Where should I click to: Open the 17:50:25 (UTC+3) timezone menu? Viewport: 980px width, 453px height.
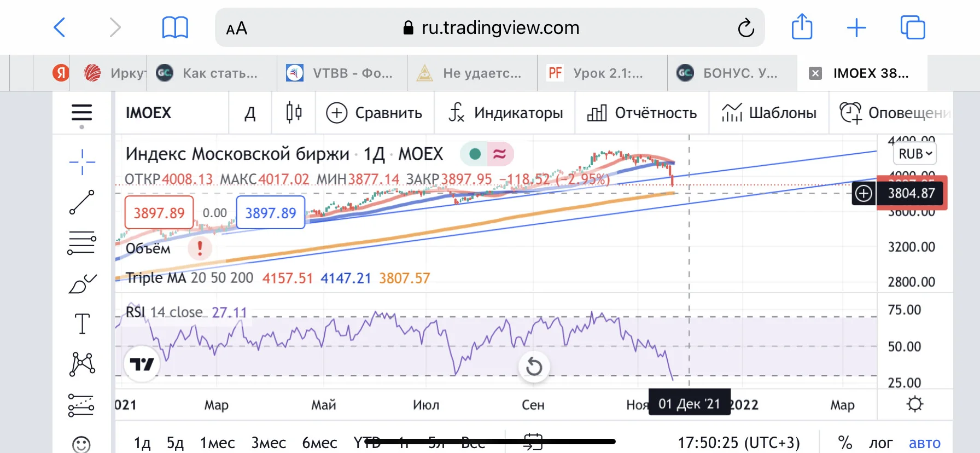point(739,442)
